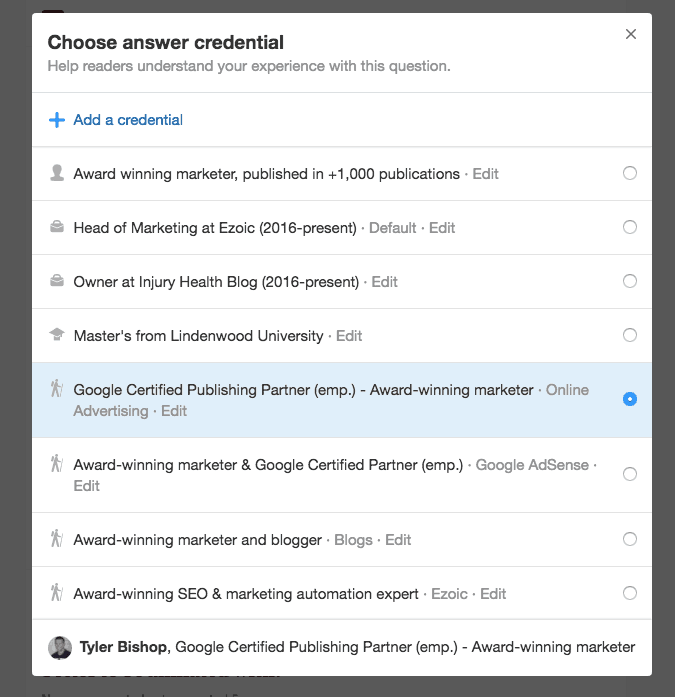Select radio for Head of Marketing at Ezoic
The image size is (675, 697).
(630, 227)
